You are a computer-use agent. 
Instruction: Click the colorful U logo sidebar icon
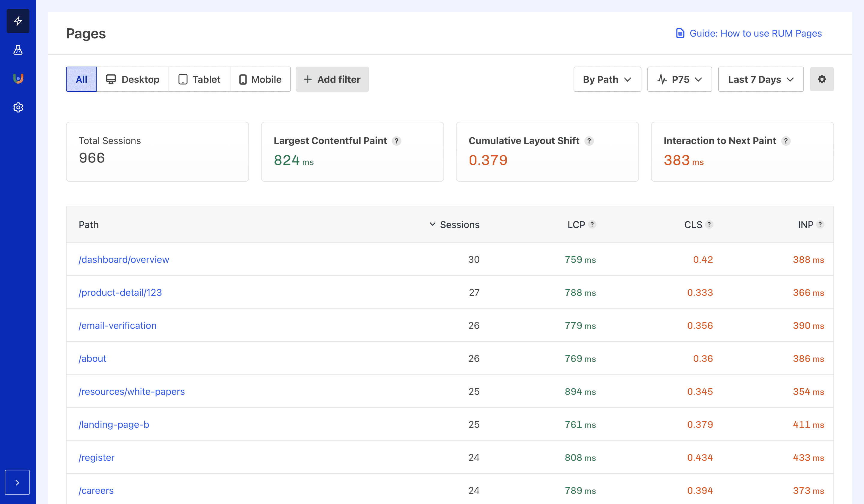coord(18,79)
